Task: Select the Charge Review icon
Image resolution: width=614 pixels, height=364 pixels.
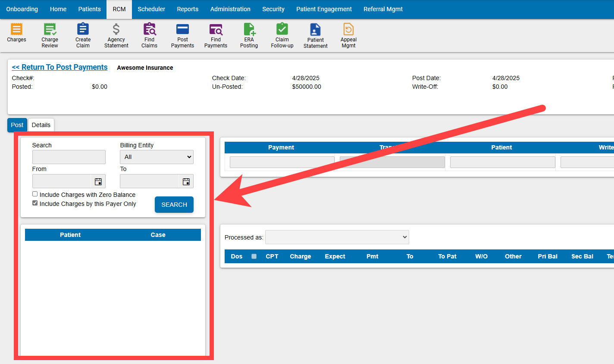Action: pyautogui.click(x=50, y=34)
